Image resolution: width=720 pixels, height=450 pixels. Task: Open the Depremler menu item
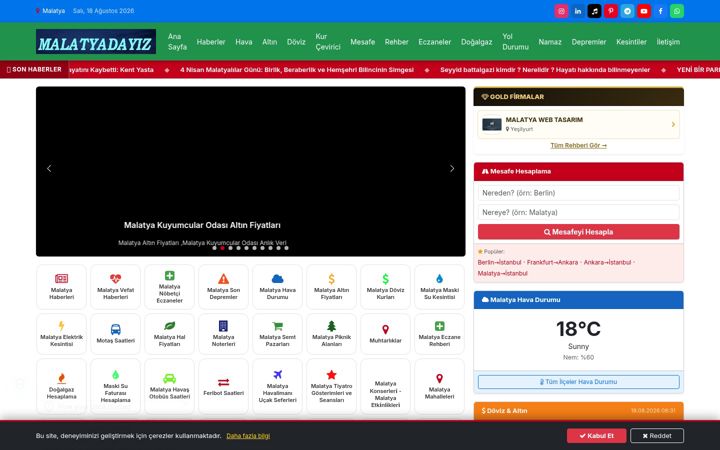(589, 42)
